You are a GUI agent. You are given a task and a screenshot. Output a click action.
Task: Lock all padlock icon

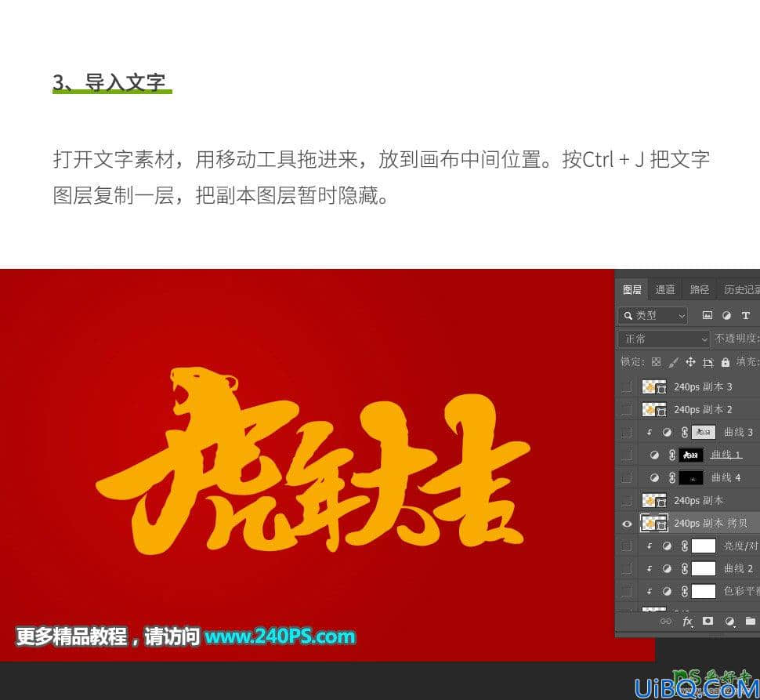tap(725, 362)
